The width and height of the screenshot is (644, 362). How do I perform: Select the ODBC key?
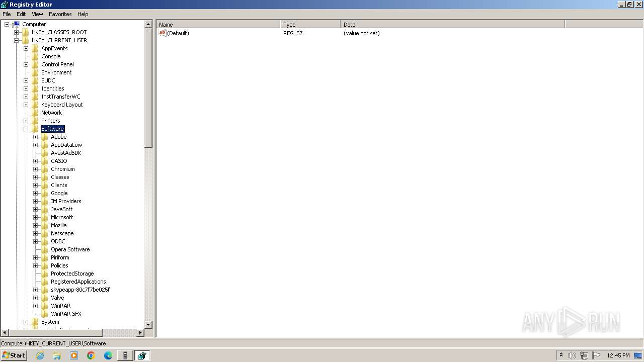(x=58, y=241)
